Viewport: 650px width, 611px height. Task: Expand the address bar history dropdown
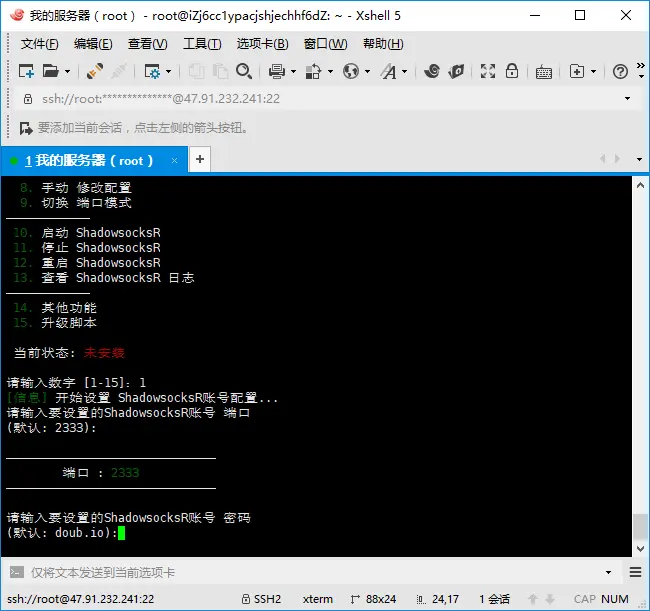(627, 99)
